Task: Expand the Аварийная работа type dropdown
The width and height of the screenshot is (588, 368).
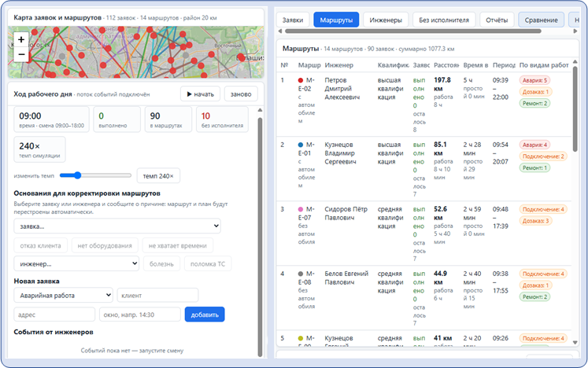Action: coord(64,296)
